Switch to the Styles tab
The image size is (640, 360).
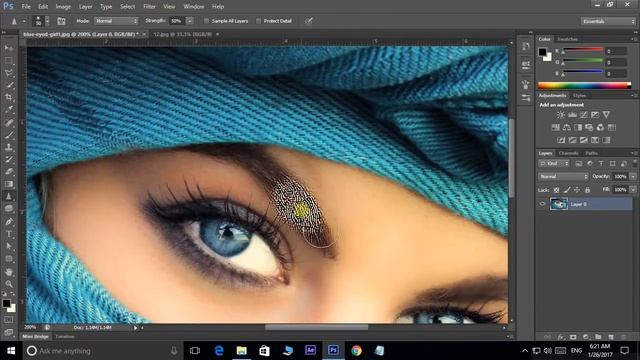(x=579, y=96)
